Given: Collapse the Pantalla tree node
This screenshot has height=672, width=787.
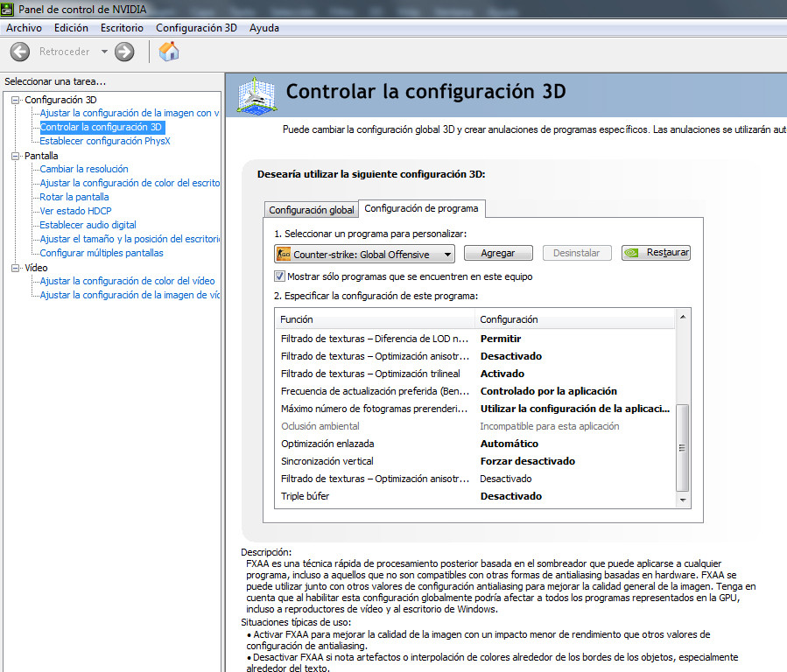Looking at the screenshot, I should coord(16,156).
